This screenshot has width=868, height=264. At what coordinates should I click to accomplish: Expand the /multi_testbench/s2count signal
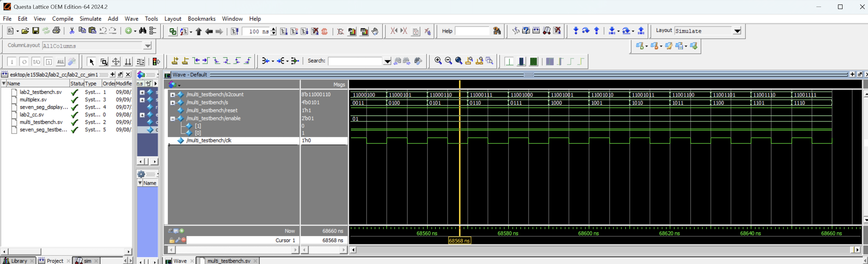(x=173, y=94)
